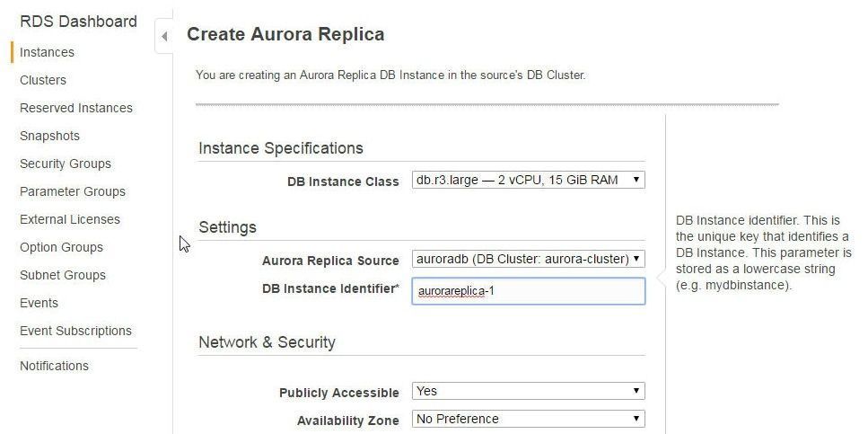The width and height of the screenshot is (868, 434).
Task: Expand the Aurora Replica Source dropdown
Action: [528, 259]
